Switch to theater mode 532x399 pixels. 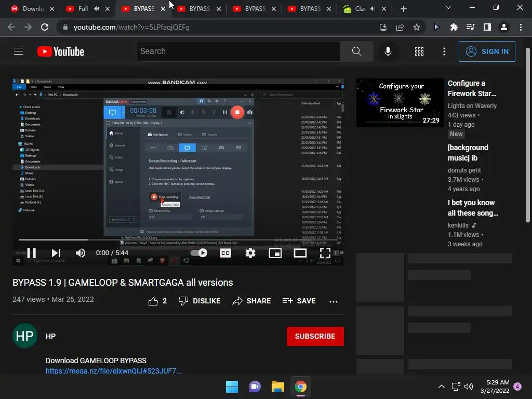click(x=300, y=253)
